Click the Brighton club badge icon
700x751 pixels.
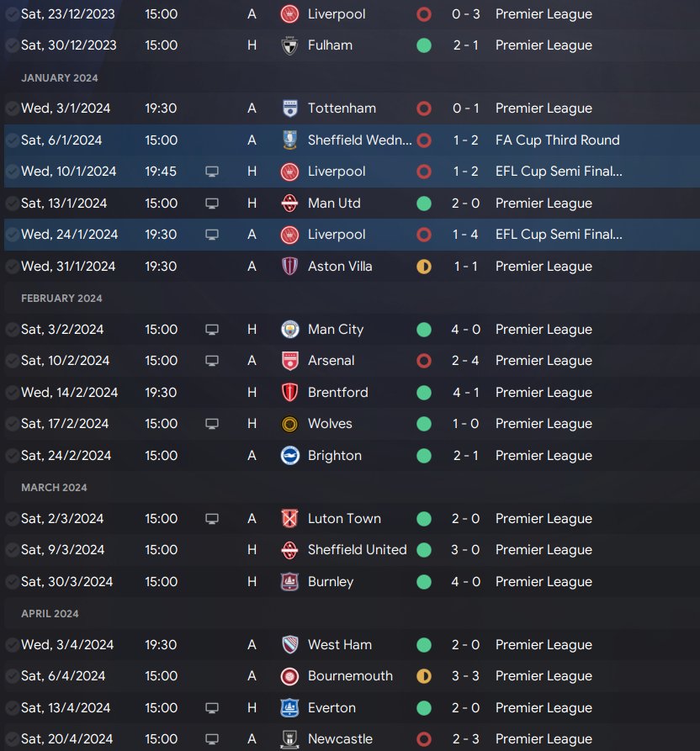[290, 455]
